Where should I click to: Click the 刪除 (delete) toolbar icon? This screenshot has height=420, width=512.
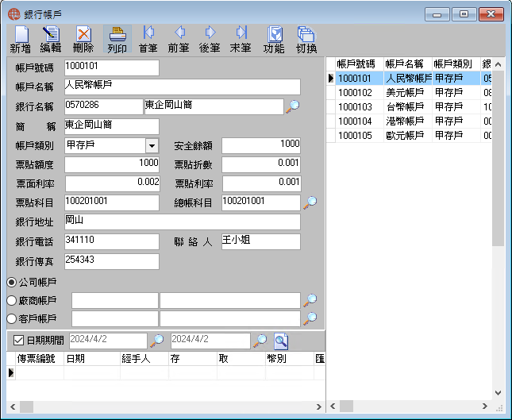click(83, 39)
